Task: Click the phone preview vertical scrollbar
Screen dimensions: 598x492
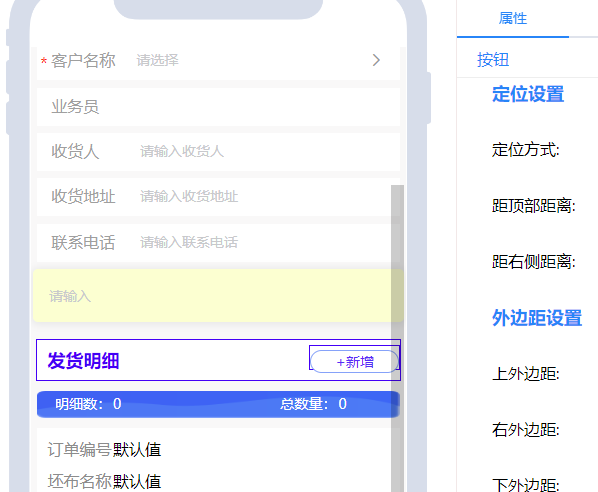Action: [397, 338]
